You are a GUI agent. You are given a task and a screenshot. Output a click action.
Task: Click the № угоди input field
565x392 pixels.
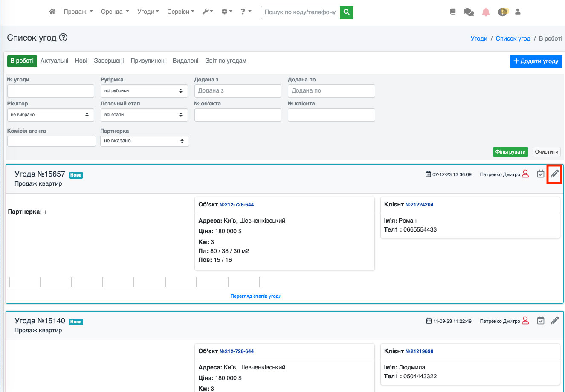(50, 91)
